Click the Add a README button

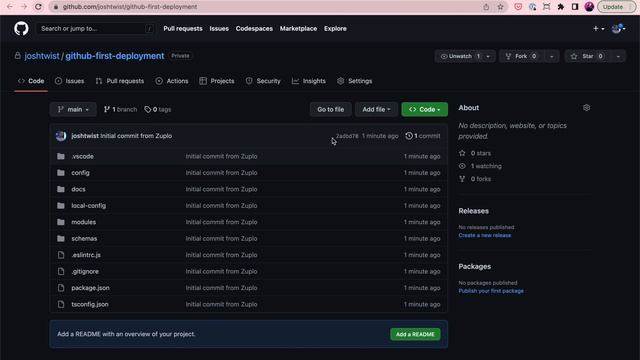coord(415,334)
